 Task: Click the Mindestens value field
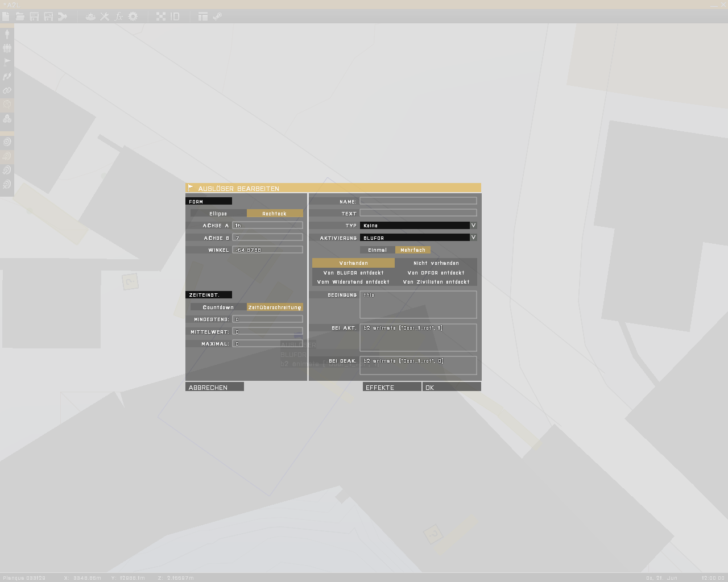coord(267,319)
